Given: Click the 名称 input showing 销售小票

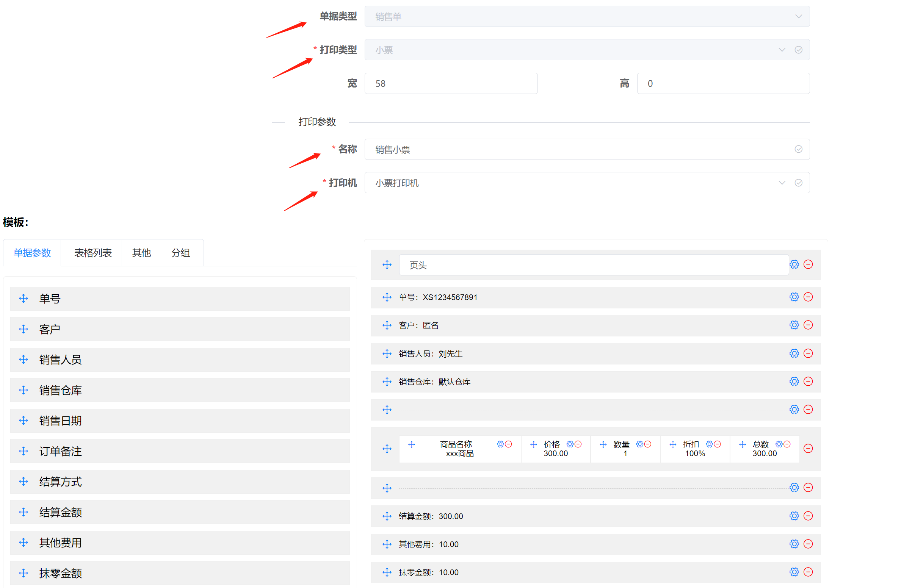Looking at the screenshot, I should [x=587, y=149].
